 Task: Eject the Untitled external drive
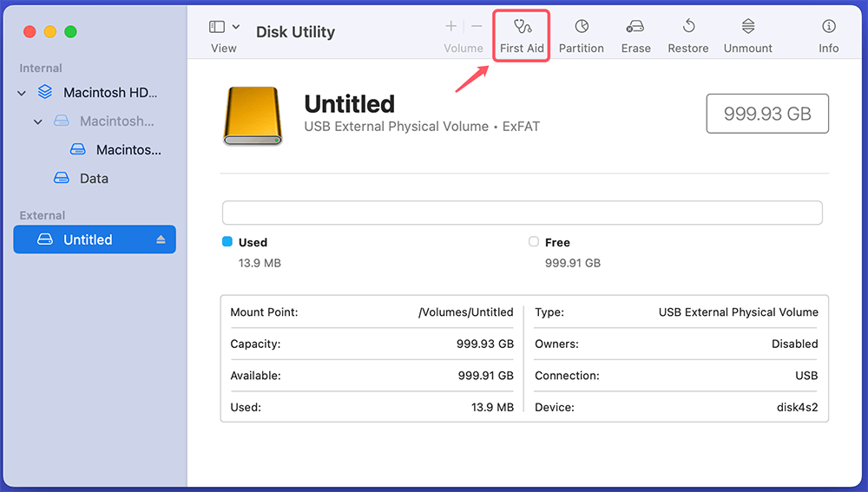[161, 240]
